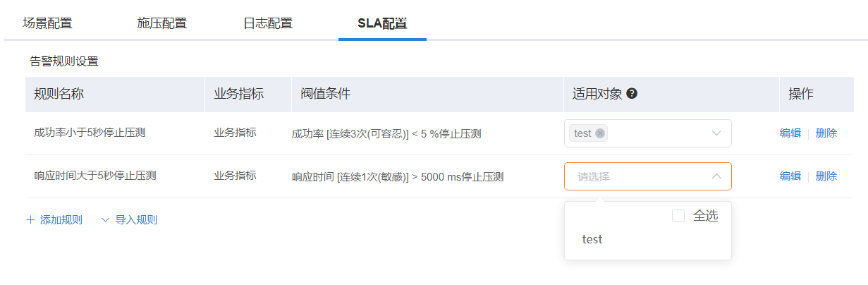Screen dimensions: 868x285
Task: Click the test tag in the first row
Action: point(589,133)
